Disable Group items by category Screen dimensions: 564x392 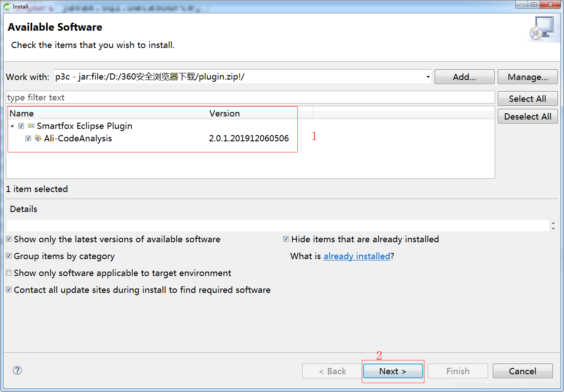click(x=9, y=256)
